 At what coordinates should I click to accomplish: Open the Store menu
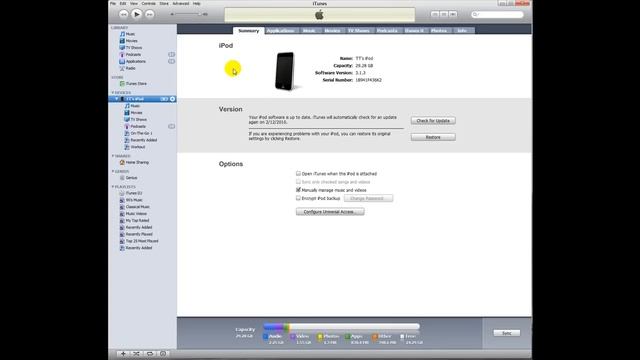pos(164,4)
